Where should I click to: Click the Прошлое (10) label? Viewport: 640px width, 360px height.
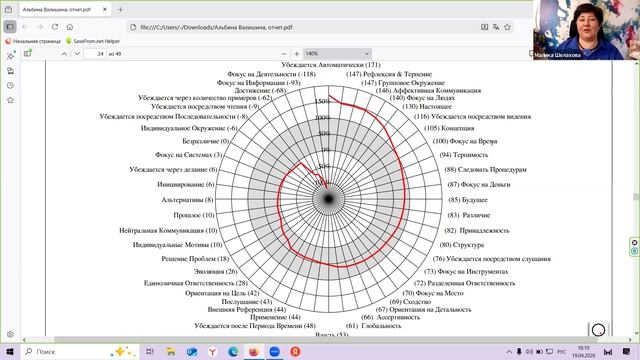(193, 215)
